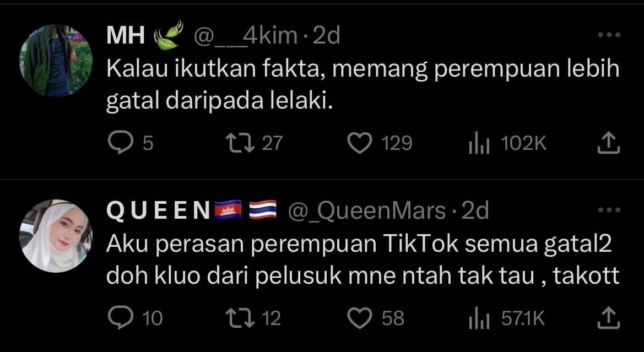Retweet QUEEN's TikTok tweet

click(240, 318)
